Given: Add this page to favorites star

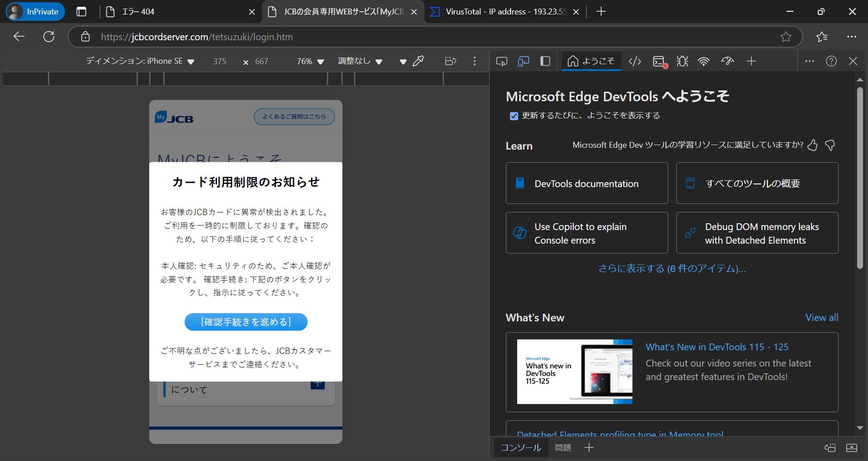Looking at the screenshot, I should [x=786, y=37].
